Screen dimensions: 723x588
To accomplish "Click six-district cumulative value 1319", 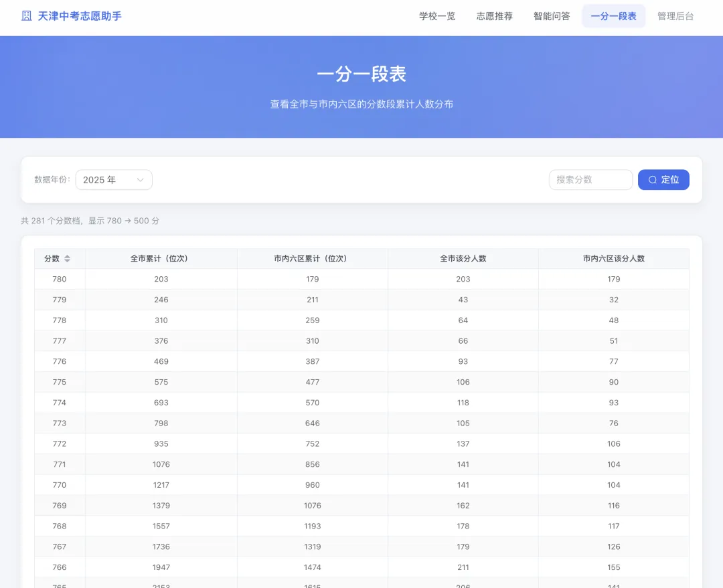I will [x=313, y=547].
